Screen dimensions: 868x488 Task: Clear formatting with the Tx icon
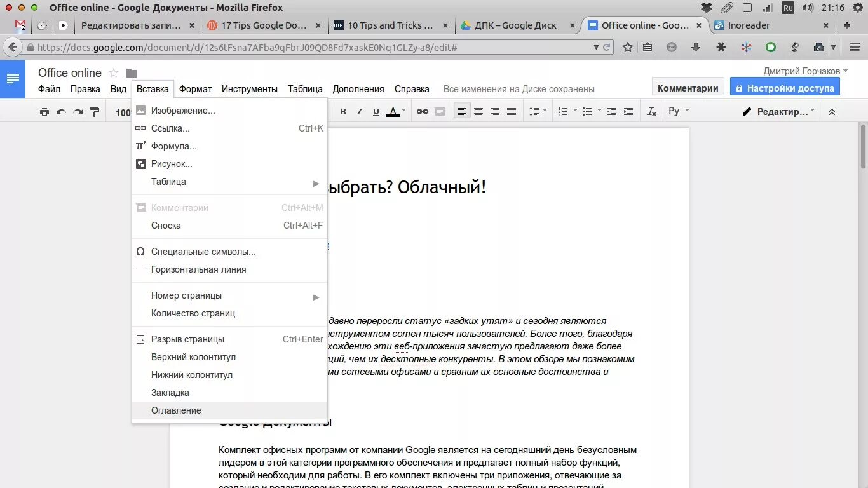(651, 111)
